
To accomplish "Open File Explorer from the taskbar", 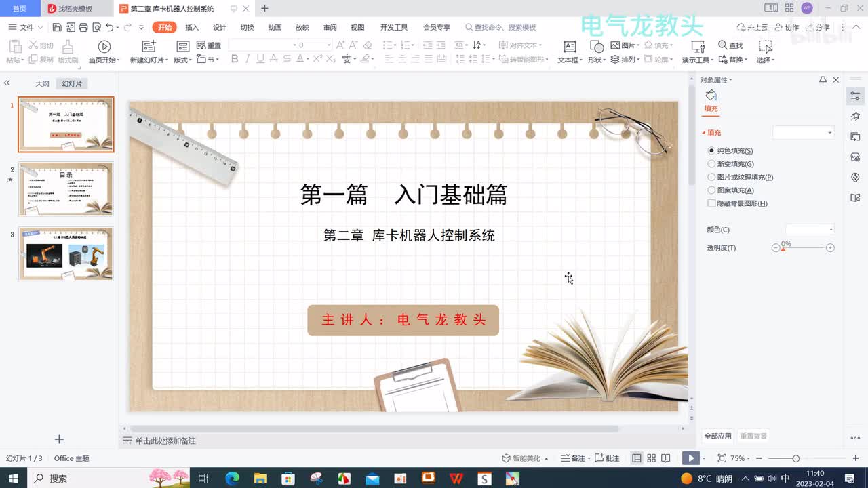I will coord(260,478).
